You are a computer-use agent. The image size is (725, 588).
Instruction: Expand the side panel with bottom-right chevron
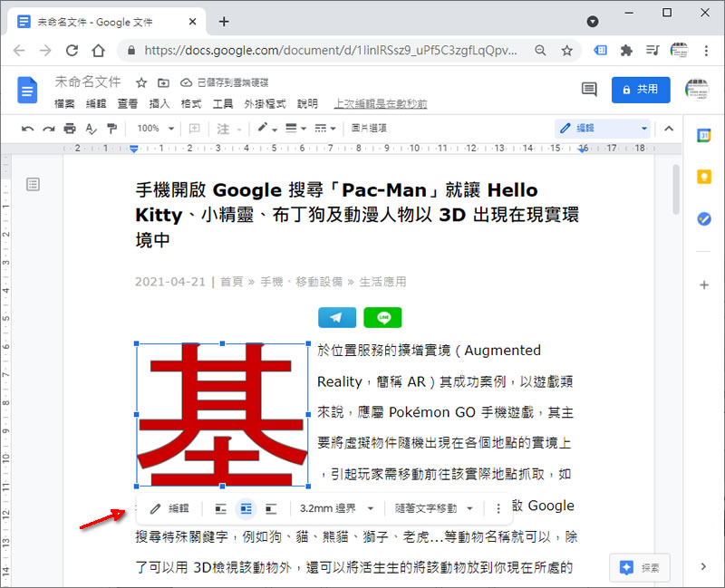click(703, 566)
